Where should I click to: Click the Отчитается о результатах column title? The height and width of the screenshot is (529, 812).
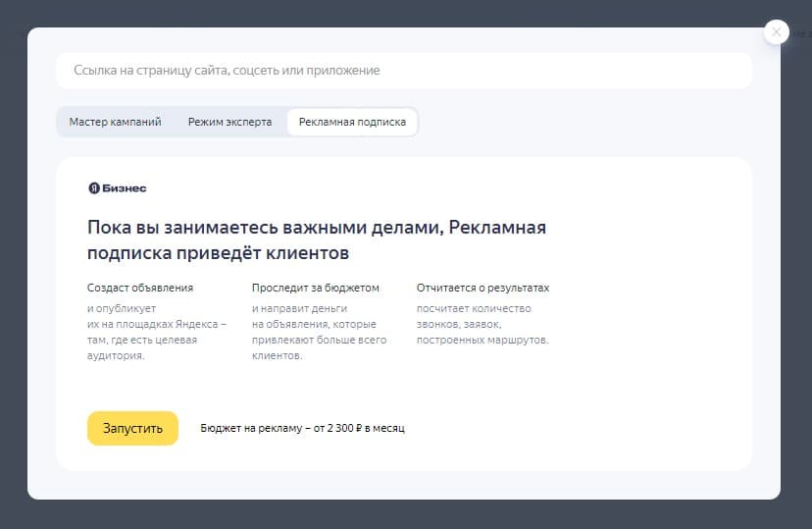coord(482,288)
